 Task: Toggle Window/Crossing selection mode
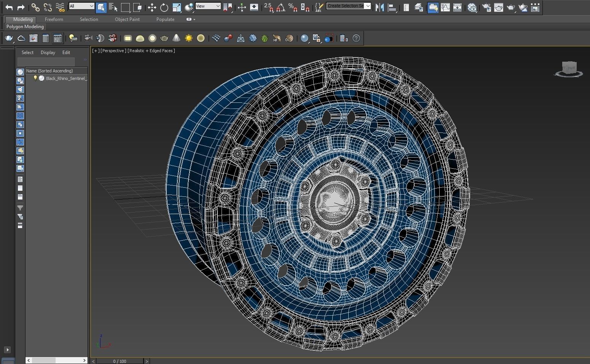[x=137, y=7]
